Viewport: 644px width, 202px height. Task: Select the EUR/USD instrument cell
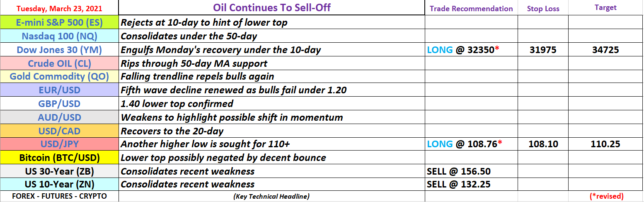(x=59, y=90)
